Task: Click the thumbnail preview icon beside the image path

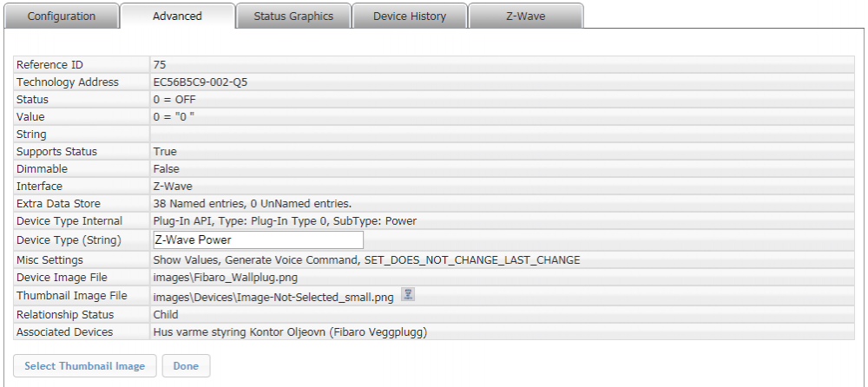Action: (408, 295)
